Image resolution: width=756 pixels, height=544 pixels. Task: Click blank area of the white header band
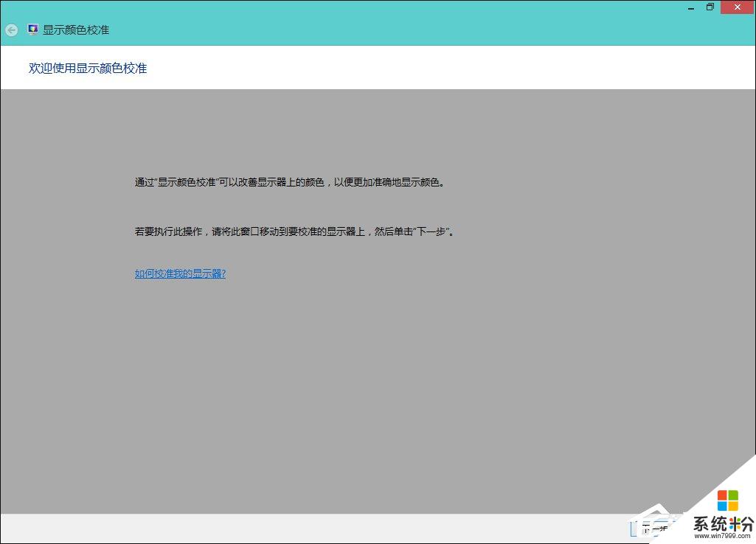tap(443, 68)
